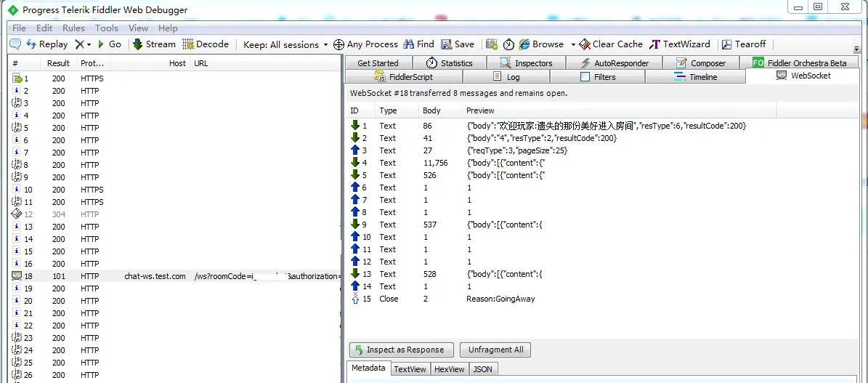Image resolution: width=868 pixels, height=383 pixels.
Task: Select the JSON sub-tab
Action: [x=483, y=369]
